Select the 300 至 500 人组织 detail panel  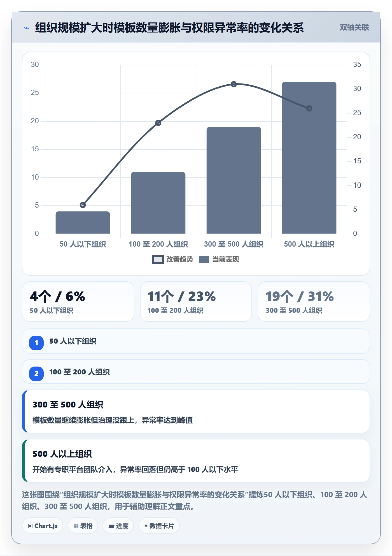(x=196, y=411)
